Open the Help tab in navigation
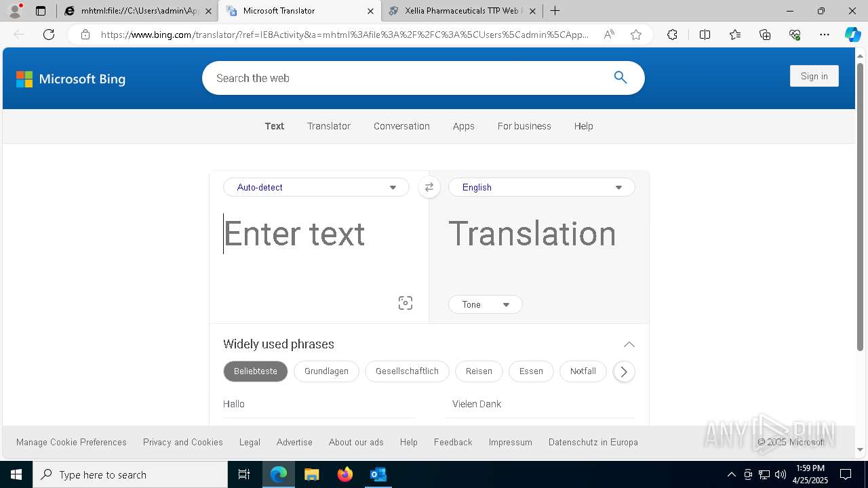The image size is (868, 488). (x=584, y=126)
